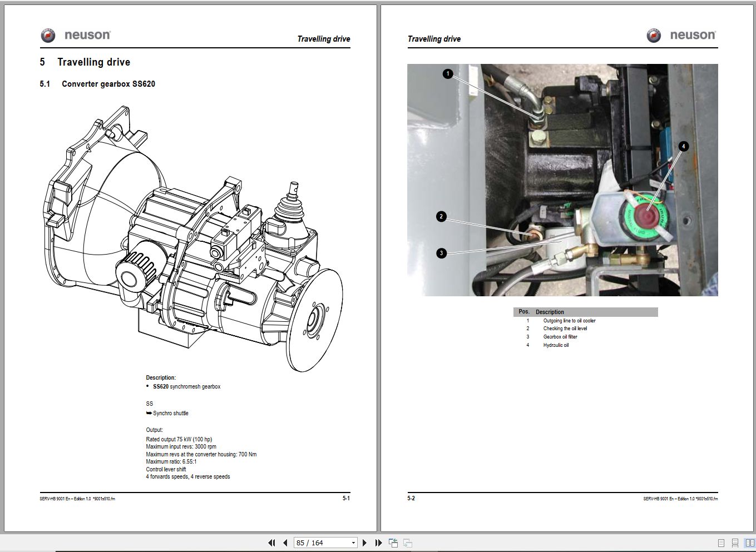Click the Converter gearbox SS620 heading
The height and width of the screenshot is (552, 756).
(x=108, y=84)
